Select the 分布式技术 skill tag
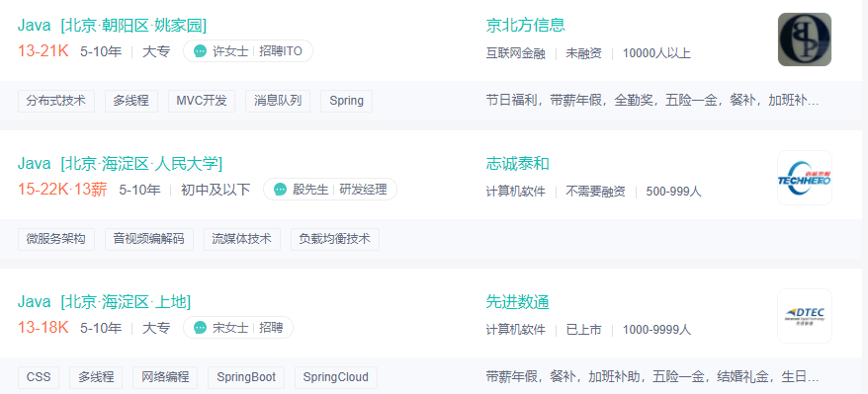The image size is (868, 394). pyautogui.click(x=56, y=101)
